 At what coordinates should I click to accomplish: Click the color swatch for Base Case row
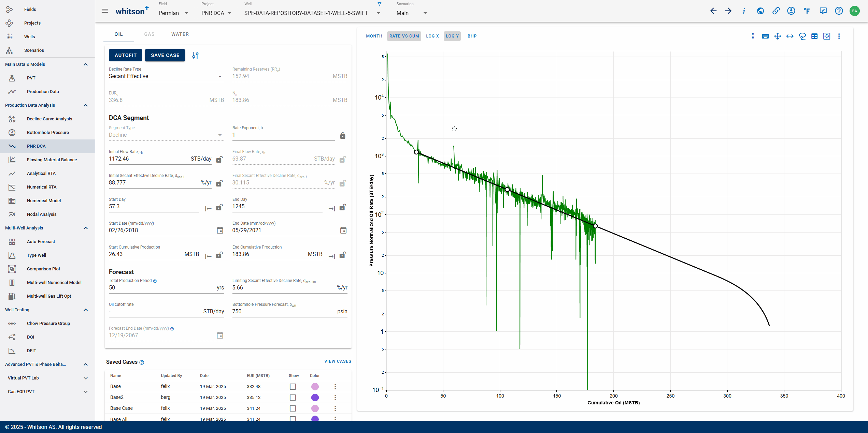tap(315, 408)
